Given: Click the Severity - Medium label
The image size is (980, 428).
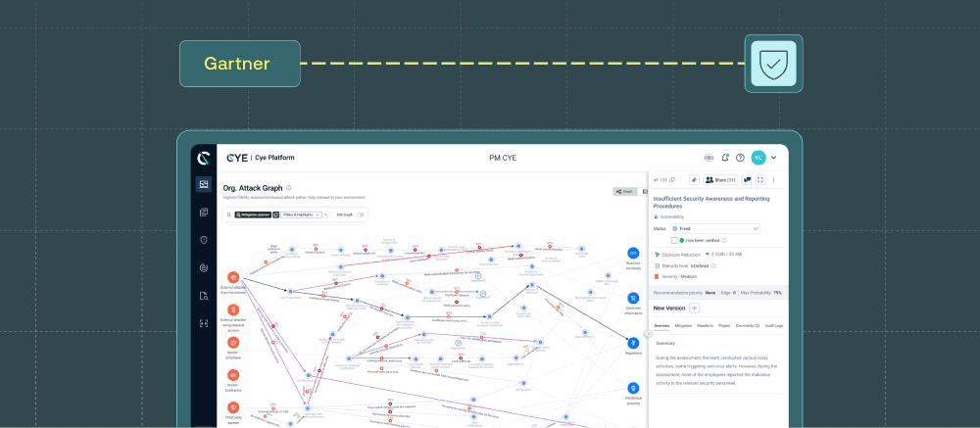Looking at the screenshot, I should tap(678, 276).
